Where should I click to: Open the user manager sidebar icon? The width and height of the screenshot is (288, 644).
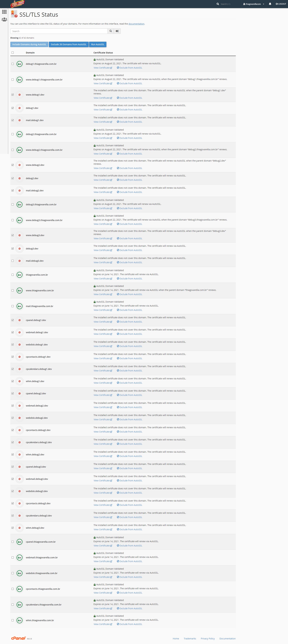[x=4, y=19]
